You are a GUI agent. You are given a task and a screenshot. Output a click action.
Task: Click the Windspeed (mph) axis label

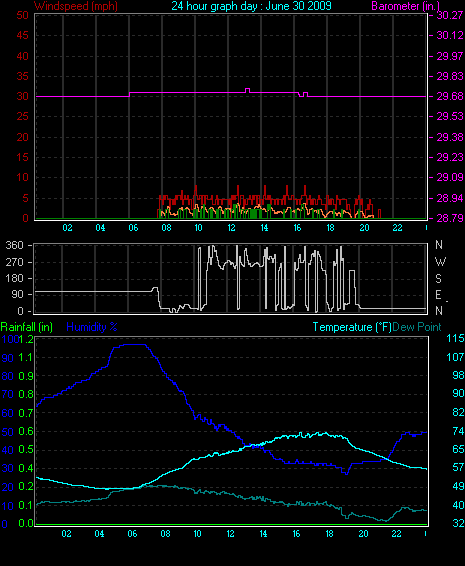pos(76,6)
